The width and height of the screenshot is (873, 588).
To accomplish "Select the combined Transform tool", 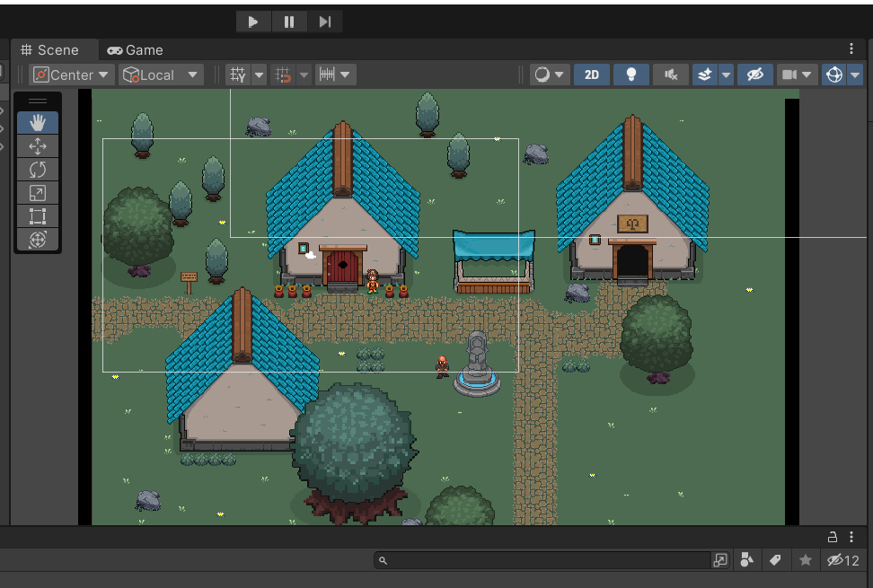I will (38, 240).
